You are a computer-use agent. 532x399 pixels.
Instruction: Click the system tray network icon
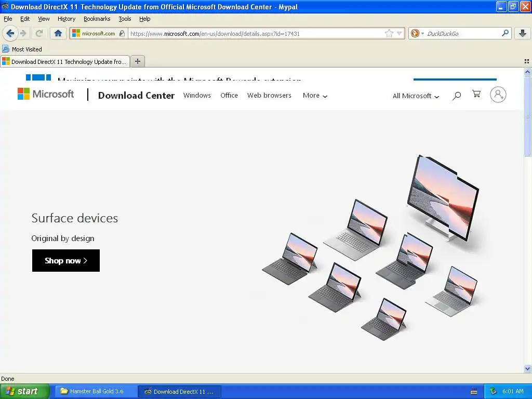click(x=493, y=391)
